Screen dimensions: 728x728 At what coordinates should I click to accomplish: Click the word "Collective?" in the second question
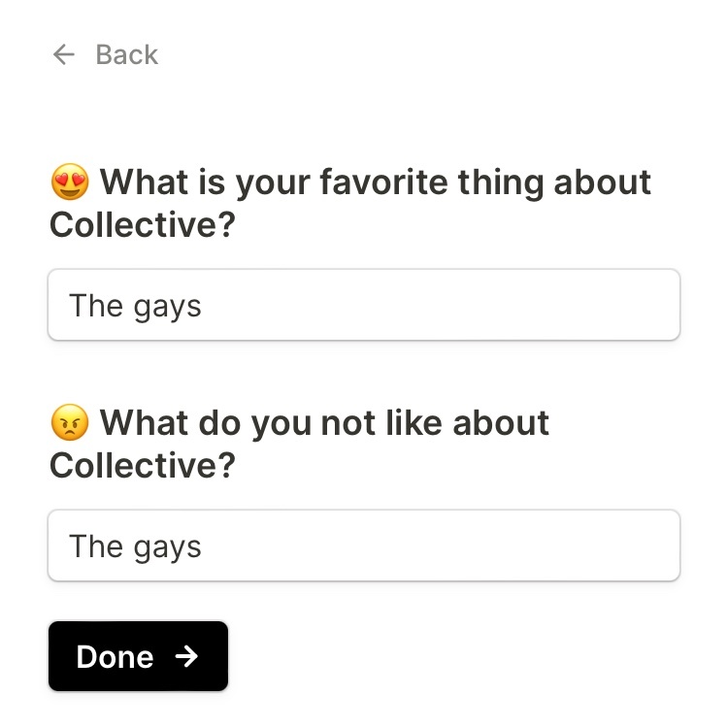click(143, 465)
